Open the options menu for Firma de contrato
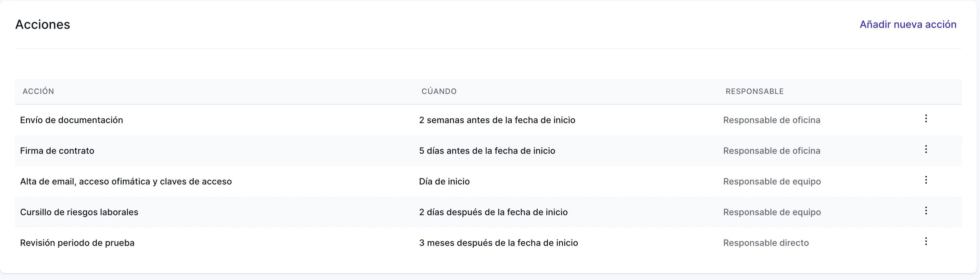 click(x=926, y=149)
